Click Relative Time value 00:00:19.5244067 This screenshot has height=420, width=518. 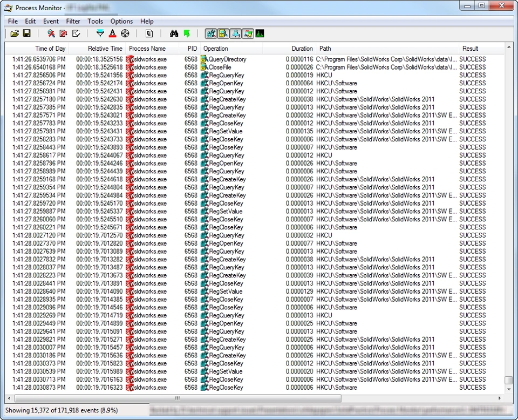[x=99, y=155]
